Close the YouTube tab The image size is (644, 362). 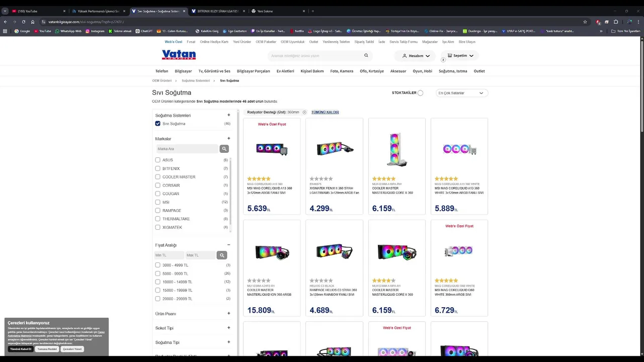click(64, 11)
